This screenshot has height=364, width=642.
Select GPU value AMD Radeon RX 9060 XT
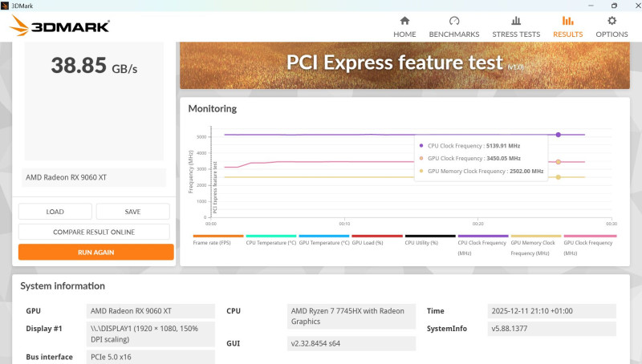point(151,311)
